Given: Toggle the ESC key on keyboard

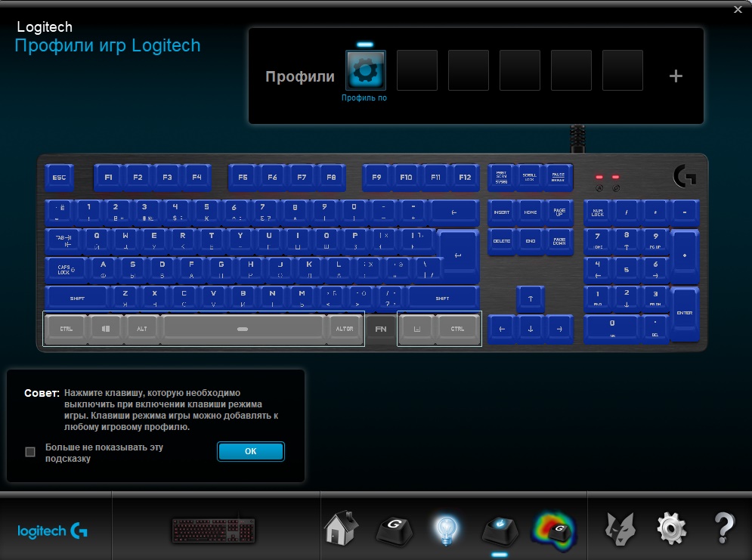Looking at the screenshot, I should [60, 178].
